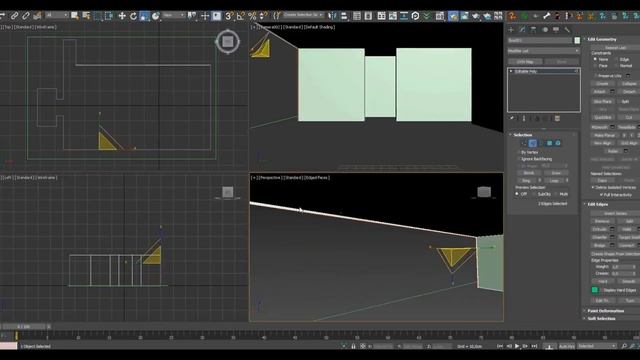This screenshot has height=360, width=640.
Task: Click the Mirror tool icon
Action: point(333,16)
